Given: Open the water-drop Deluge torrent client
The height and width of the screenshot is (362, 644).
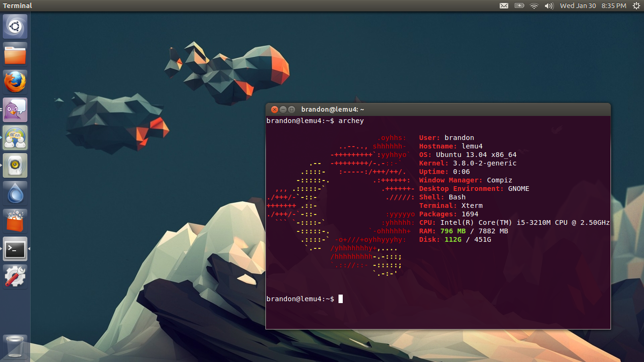Looking at the screenshot, I should click(15, 193).
